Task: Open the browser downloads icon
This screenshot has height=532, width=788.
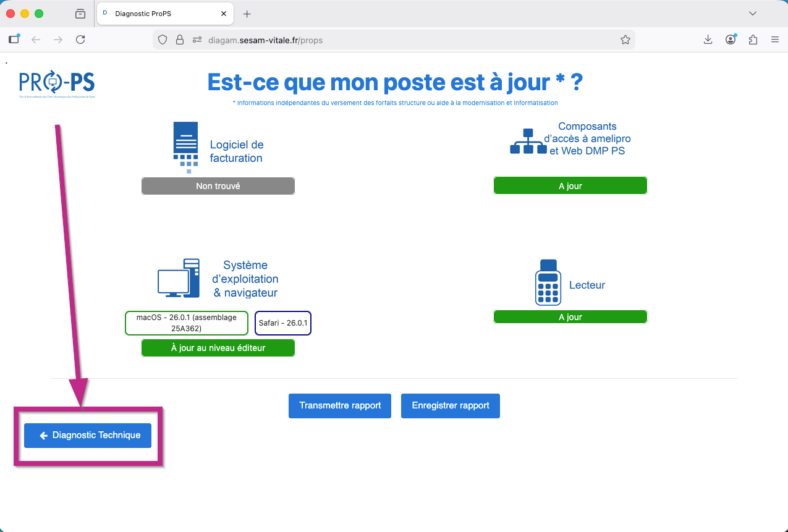Action: (708, 40)
